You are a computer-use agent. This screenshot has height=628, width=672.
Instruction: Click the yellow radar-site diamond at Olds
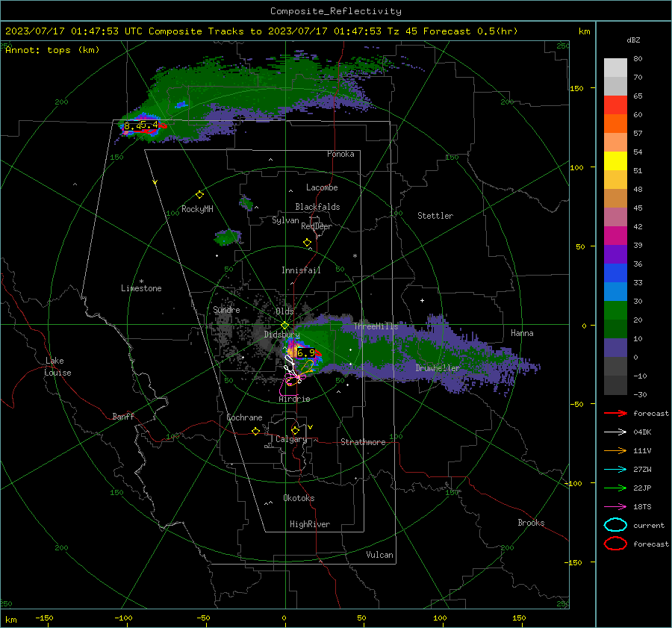click(284, 326)
